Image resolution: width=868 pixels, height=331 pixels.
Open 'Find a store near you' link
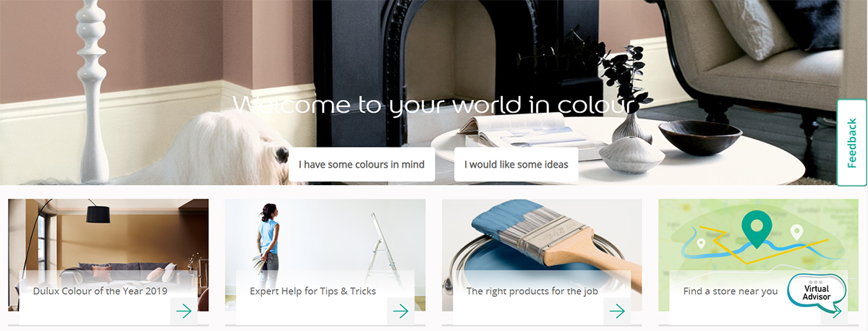731,291
